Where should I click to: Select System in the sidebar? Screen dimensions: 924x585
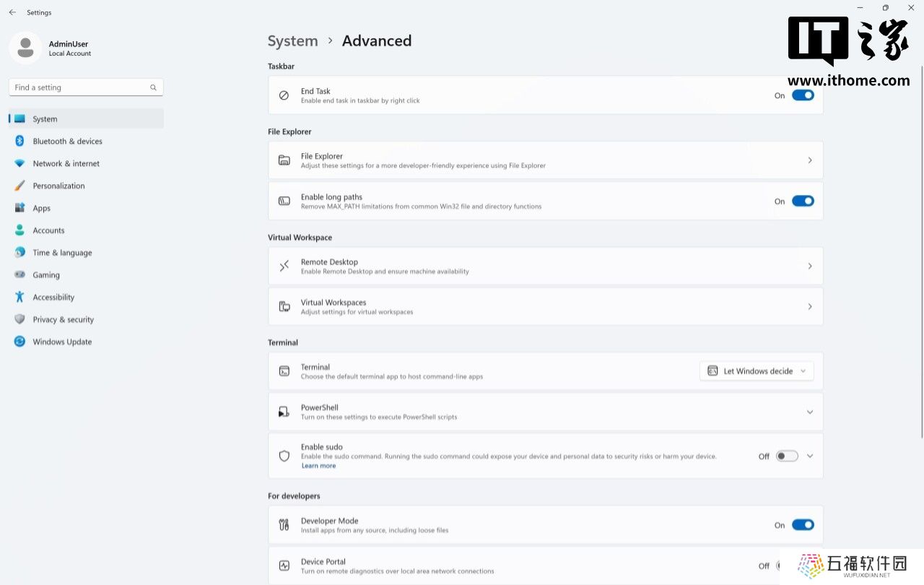(x=86, y=119)
